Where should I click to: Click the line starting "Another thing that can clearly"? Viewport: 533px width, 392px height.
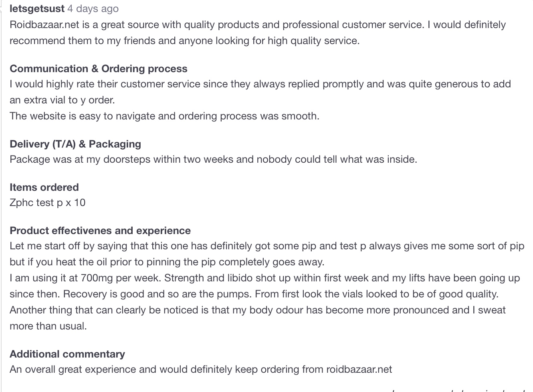coord(257,310)
